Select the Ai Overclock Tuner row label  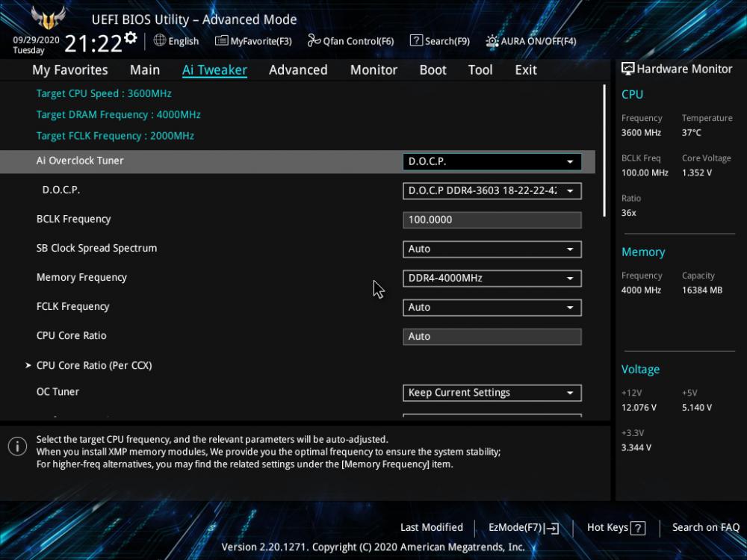(80, 161)
